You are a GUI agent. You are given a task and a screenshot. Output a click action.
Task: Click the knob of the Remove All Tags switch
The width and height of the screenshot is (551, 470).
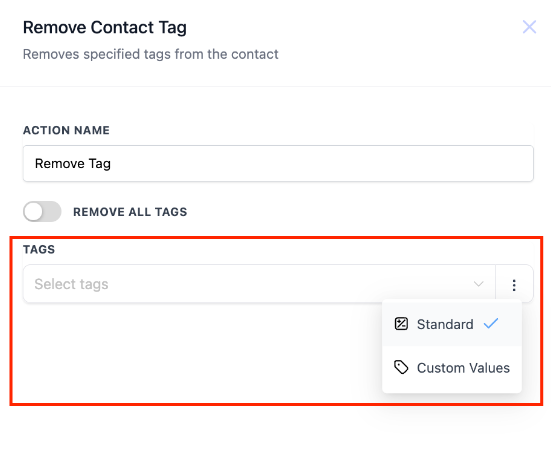[x=33, y=212]
